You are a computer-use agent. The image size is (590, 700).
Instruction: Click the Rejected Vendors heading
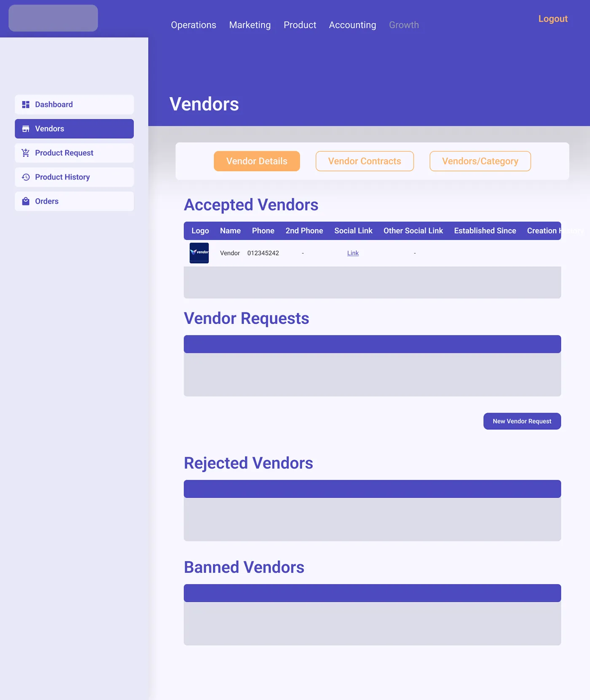[x=248, y=463]
